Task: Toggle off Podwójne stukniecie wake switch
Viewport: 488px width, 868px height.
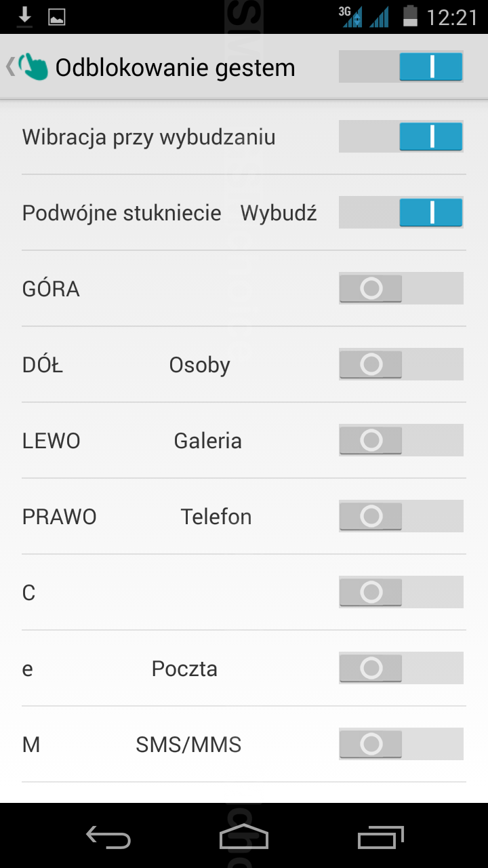Action: 401,212
